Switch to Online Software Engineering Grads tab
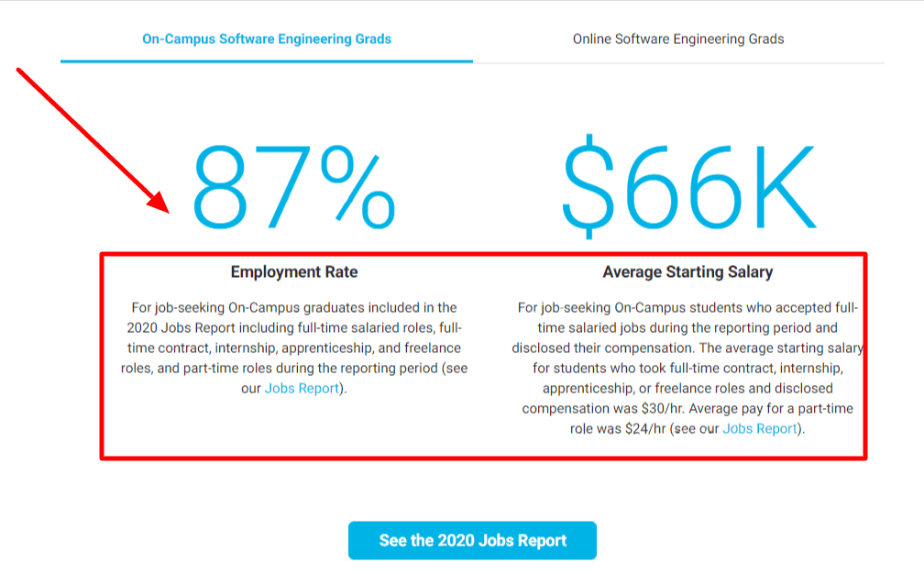 (x=678, y=39)
